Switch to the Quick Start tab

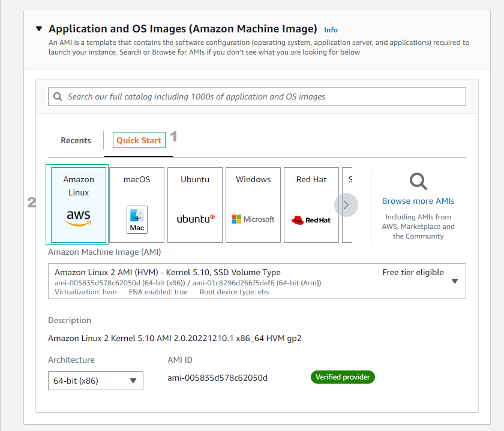coord(139,140)
